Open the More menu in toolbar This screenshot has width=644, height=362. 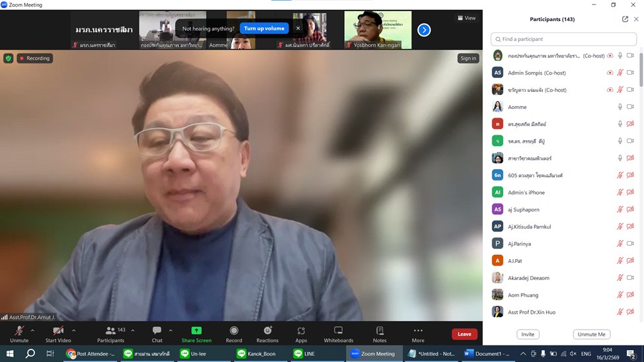417,331
